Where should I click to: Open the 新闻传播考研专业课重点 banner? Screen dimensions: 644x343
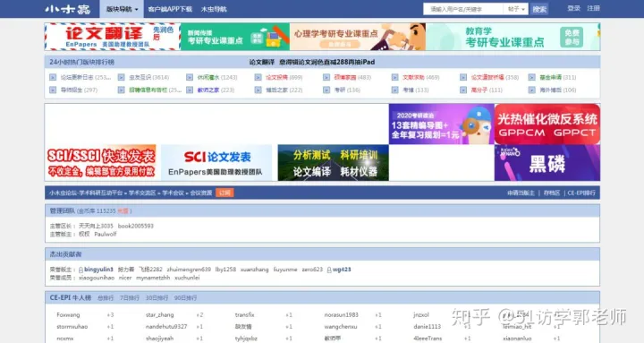pyautogui.click(x=235, y=37)
